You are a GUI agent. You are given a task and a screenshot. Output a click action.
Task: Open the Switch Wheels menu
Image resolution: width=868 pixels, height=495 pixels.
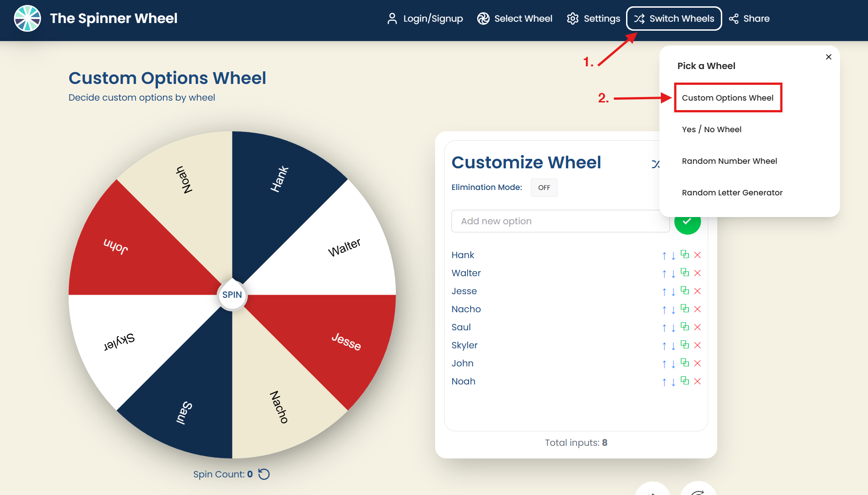tap(673, 19)
